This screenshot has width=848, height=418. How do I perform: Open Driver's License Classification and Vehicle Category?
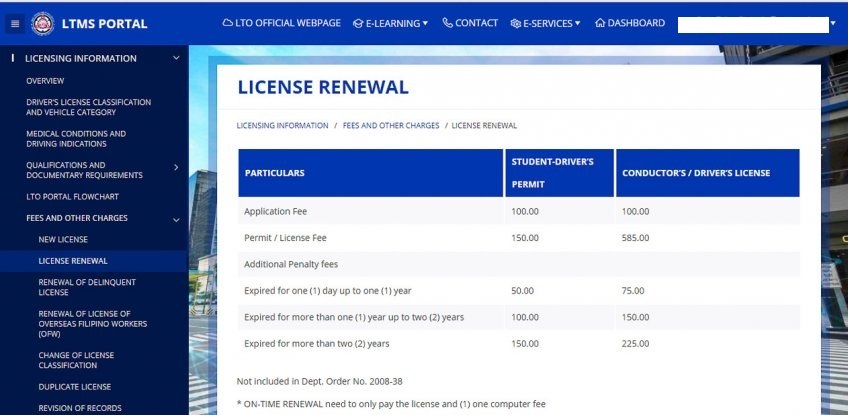point(89,107)
